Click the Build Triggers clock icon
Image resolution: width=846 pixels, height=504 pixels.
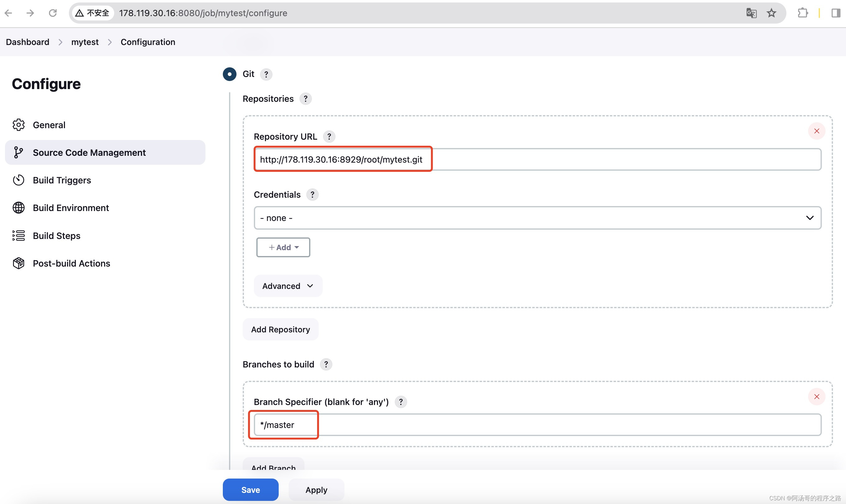(19, 180)
